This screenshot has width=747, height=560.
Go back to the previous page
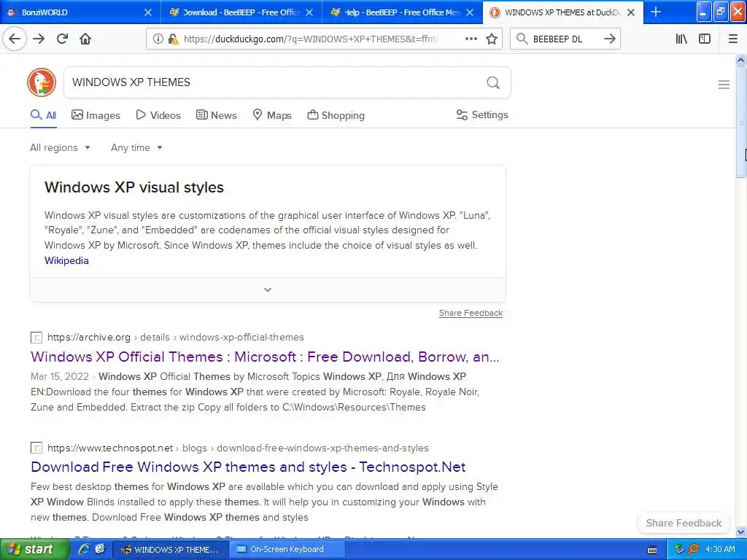click(x=15, y=39)
